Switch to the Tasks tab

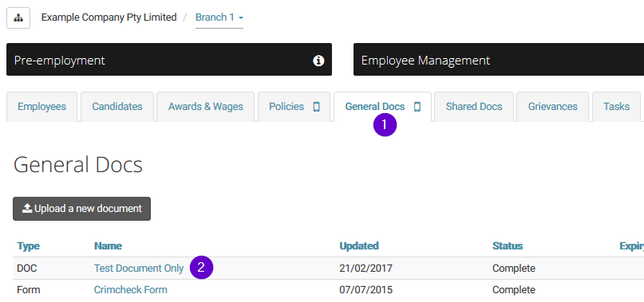pos(616,107)
